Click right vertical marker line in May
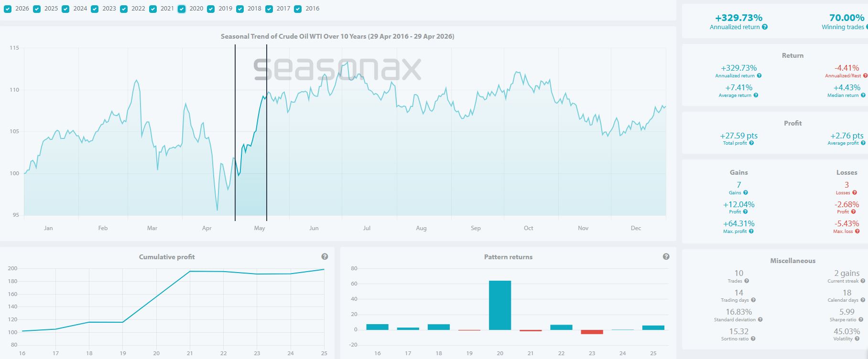Image resolution: width=868 pixels, height=359 pixels. [x=267, y=133]
